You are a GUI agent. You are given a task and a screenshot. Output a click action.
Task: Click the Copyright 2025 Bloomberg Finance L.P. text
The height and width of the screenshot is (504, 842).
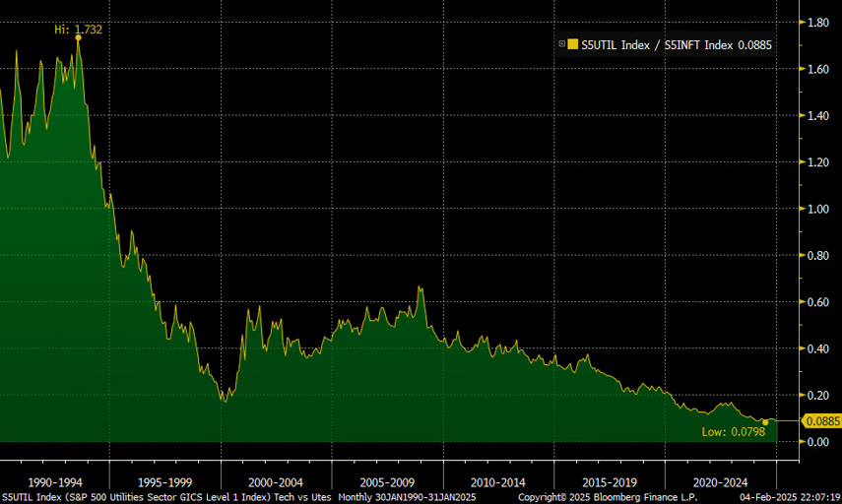click(x=608, y=497)
